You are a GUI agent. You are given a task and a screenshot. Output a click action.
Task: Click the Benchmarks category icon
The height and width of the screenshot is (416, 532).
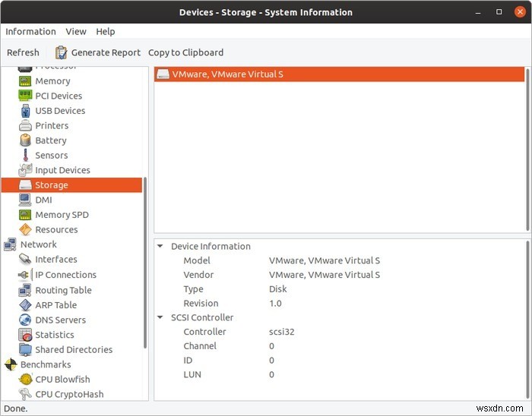pyautogui.click(x=11, y=364)
